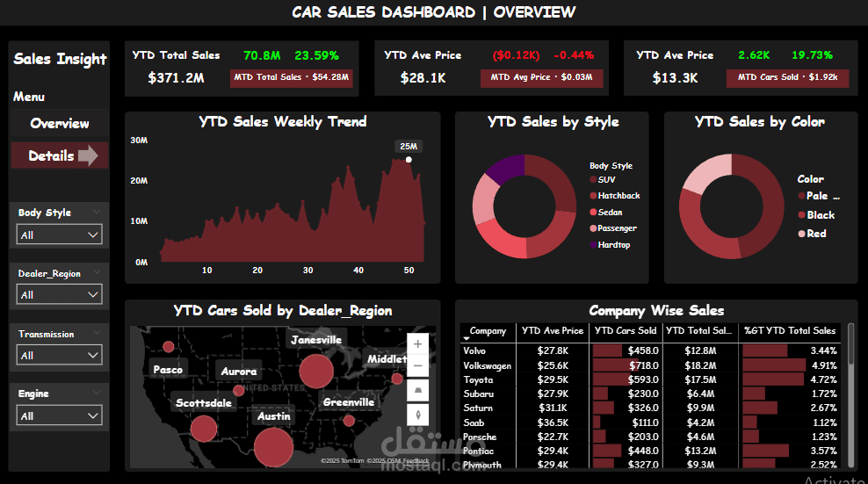Click the $13.3K KPI value

point(675,78)
